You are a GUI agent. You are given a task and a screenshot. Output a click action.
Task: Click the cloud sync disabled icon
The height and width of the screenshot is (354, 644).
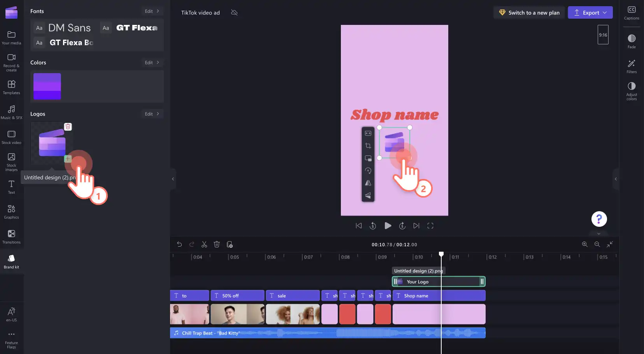(x=234, y=12)
